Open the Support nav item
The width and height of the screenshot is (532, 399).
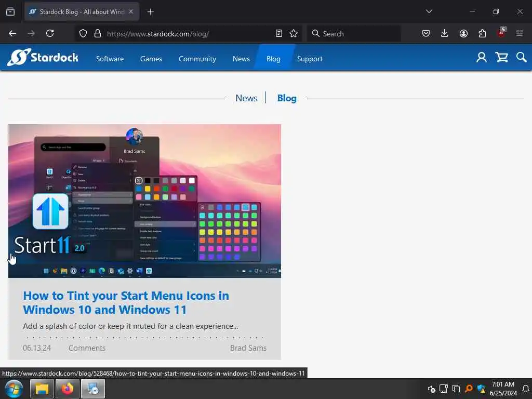(310, 59)
